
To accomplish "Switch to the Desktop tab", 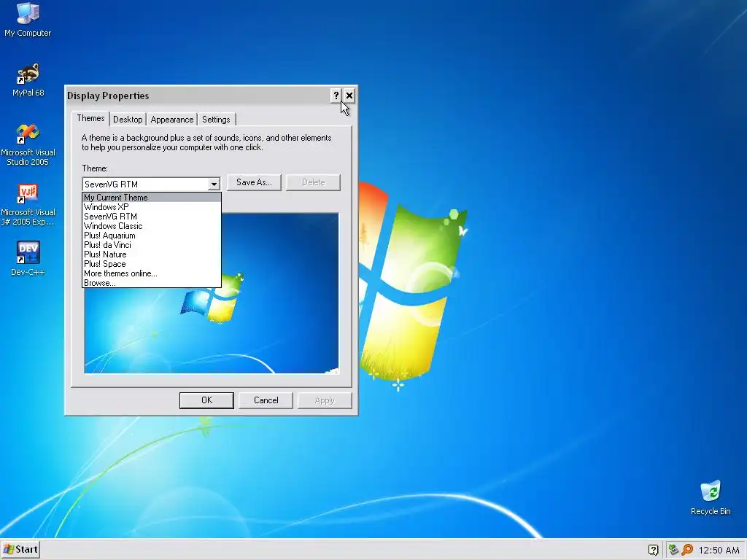I will (x=128, y=120).
